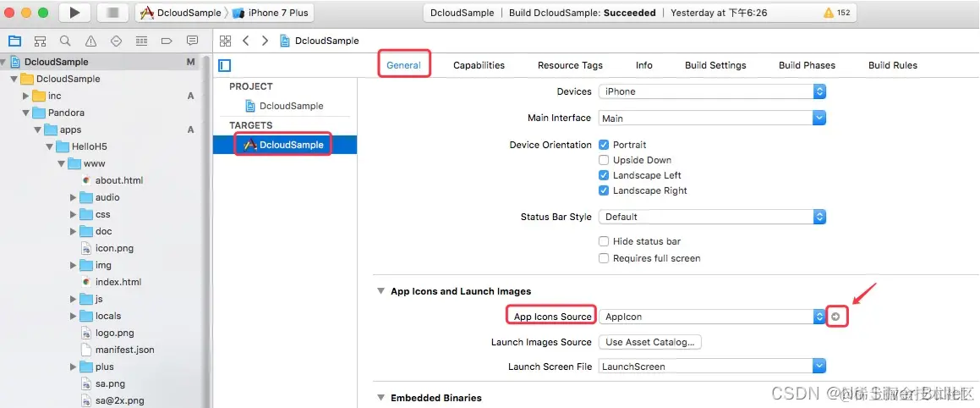Open AppIcon in asset catalog arrow
The height and width of the screenshot is (408, 980).
pos(835,317)
